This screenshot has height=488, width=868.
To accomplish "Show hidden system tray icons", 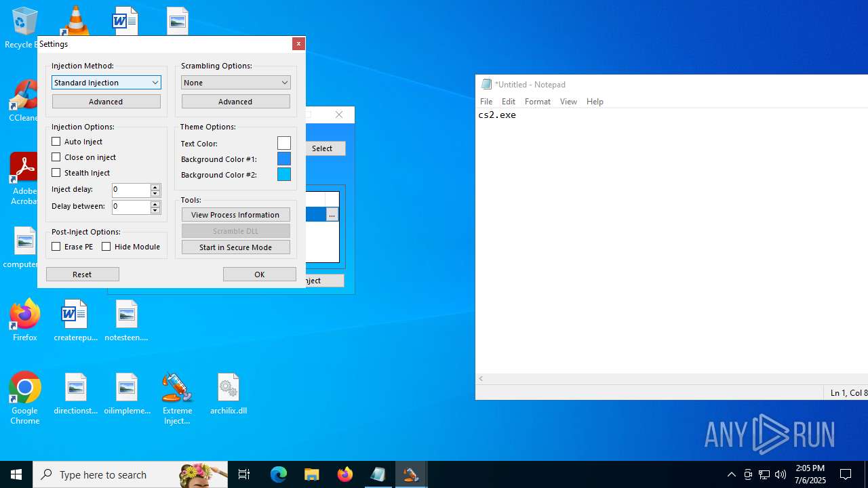I will (x=731, y=474).
